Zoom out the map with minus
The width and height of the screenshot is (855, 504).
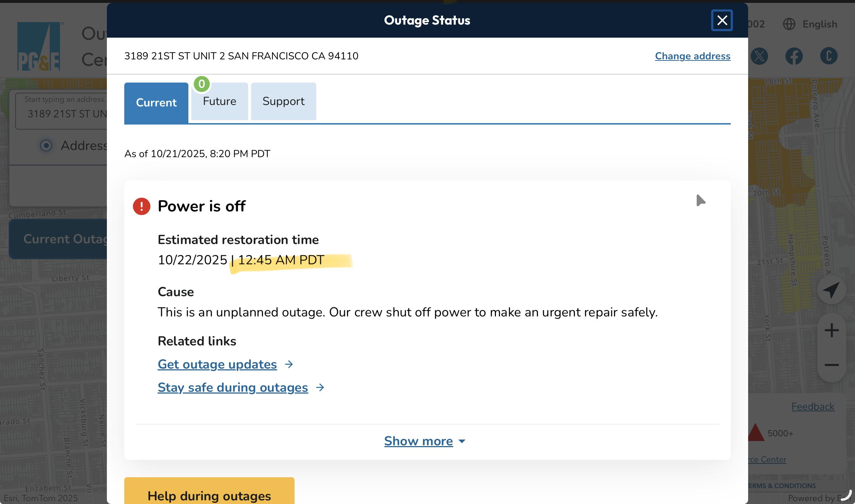pyautogui.click(x=831, y=365)
